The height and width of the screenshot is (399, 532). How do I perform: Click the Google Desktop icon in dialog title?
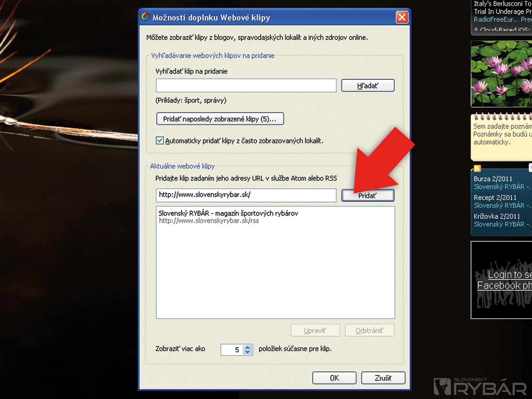tap(145, 17)
